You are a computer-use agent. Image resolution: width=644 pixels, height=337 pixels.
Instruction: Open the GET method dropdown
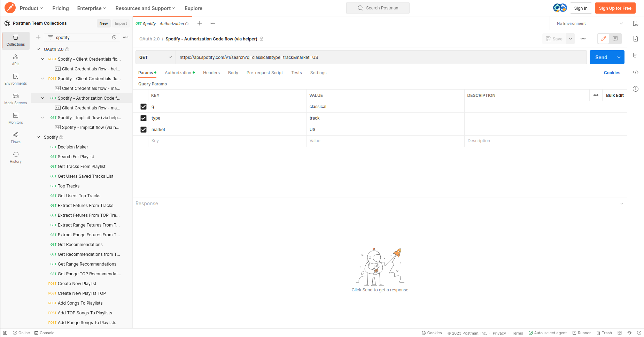tap(155, 57)
